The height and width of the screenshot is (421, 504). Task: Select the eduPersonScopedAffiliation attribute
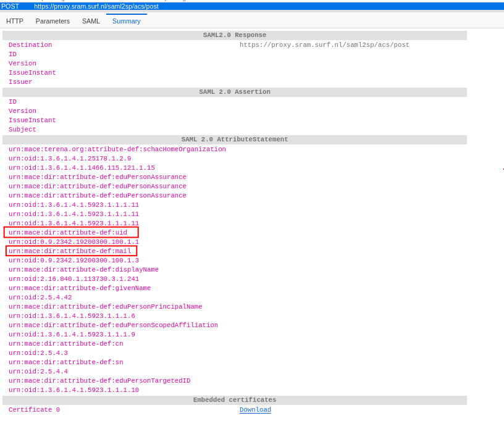click(113, 325)
